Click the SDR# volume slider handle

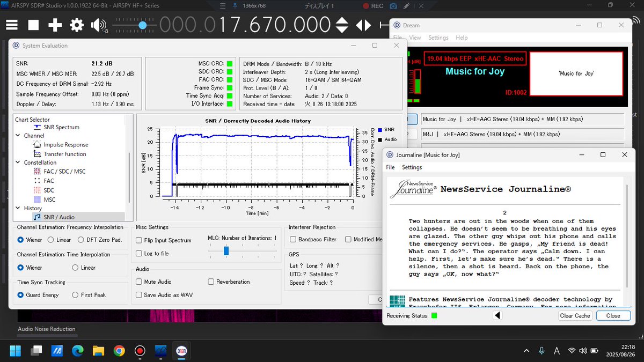pos(142,25)
